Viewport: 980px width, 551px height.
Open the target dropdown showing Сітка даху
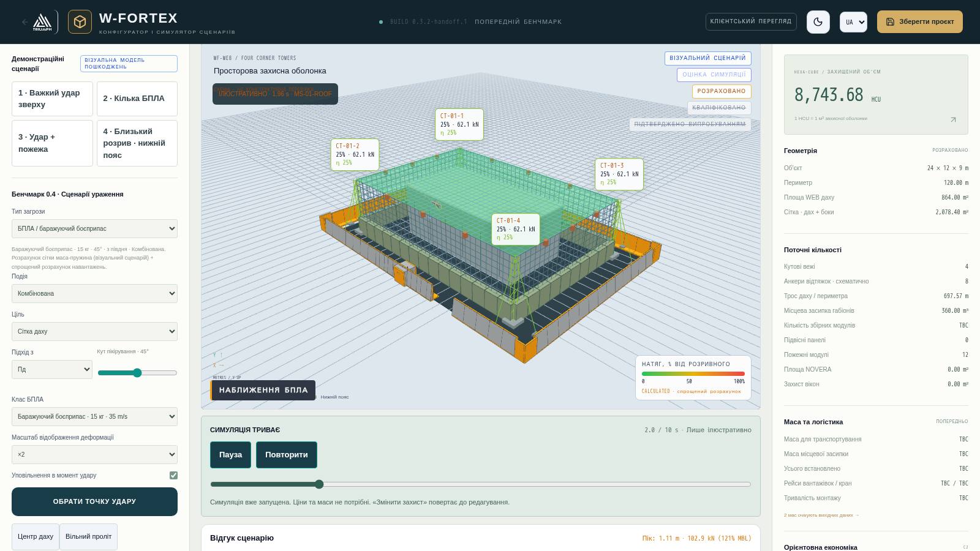(94, 331)
